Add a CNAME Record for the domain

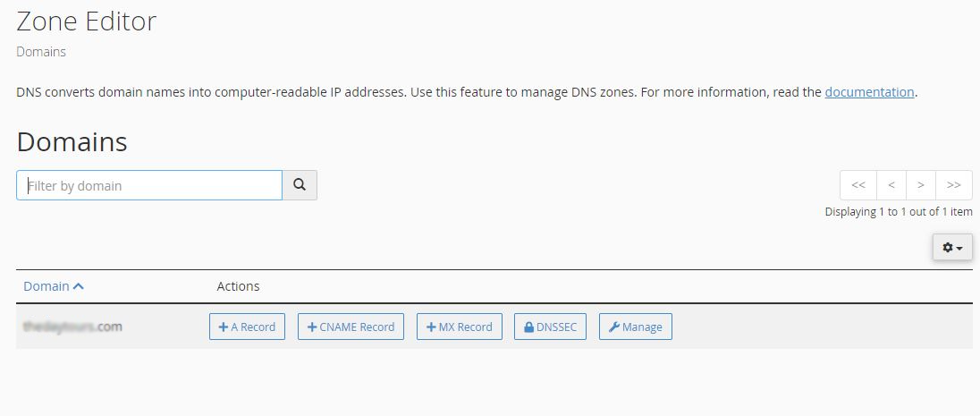[x=351, y=327]
